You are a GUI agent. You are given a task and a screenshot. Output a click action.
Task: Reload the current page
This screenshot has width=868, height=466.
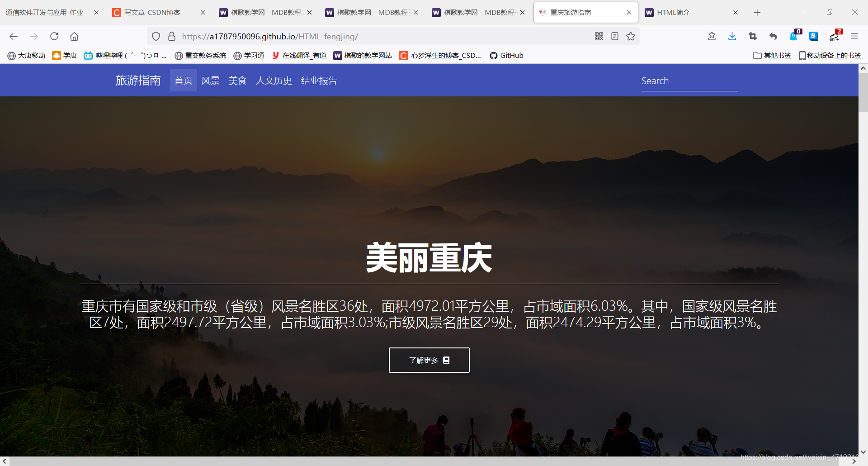point(54,37)
